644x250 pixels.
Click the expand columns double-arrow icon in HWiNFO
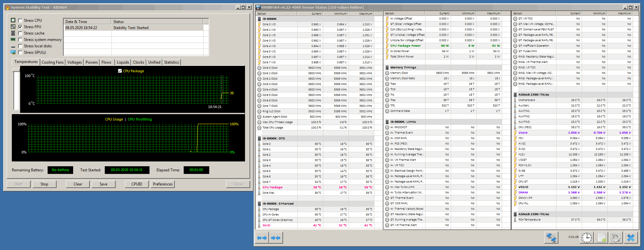click(262, 238)
